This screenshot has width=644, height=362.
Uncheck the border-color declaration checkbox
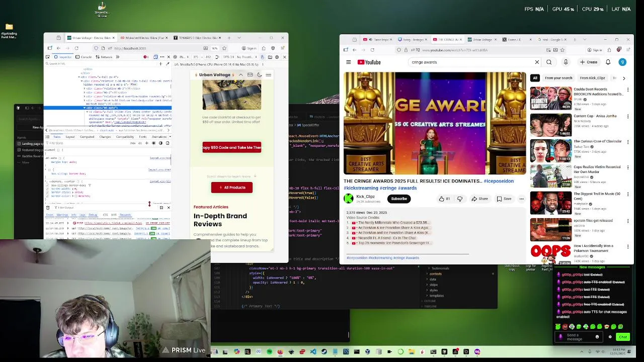click(47, 196)
